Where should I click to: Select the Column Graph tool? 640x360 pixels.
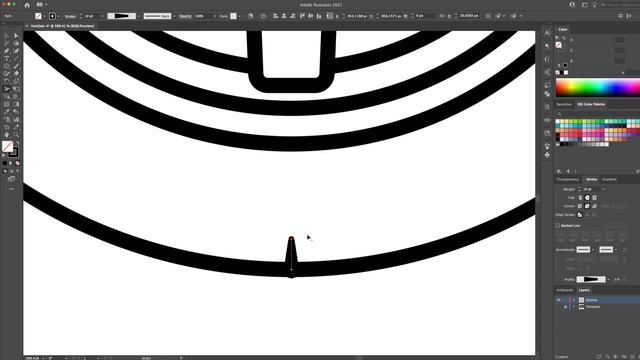[x=16, y=120]
